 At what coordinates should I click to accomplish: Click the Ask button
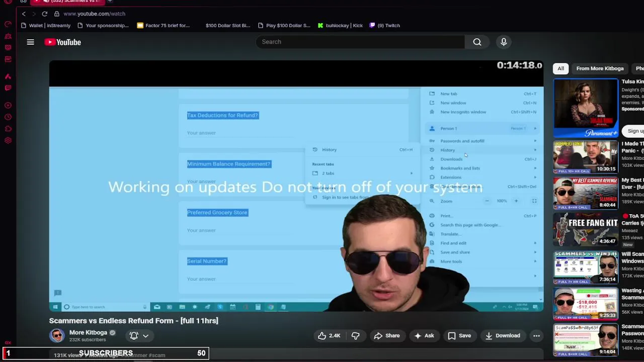(424, 336)
